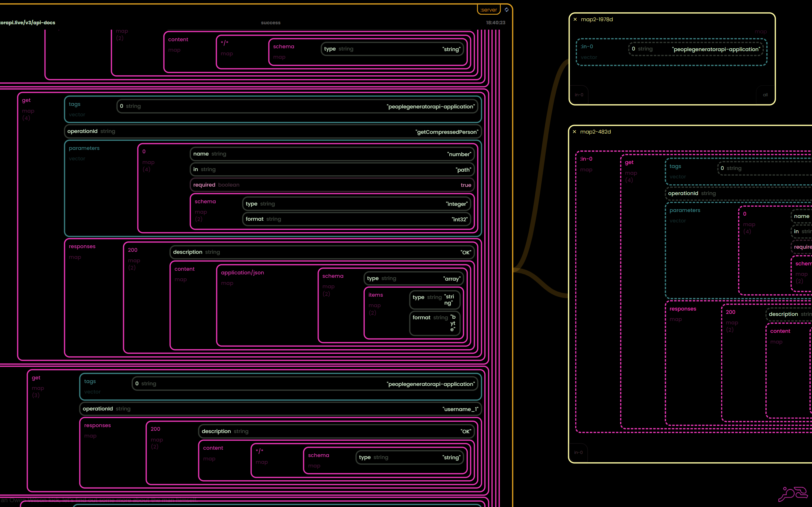
Task: Select the in-0 node connector in map2-1978d
Action: pos(580,95)
